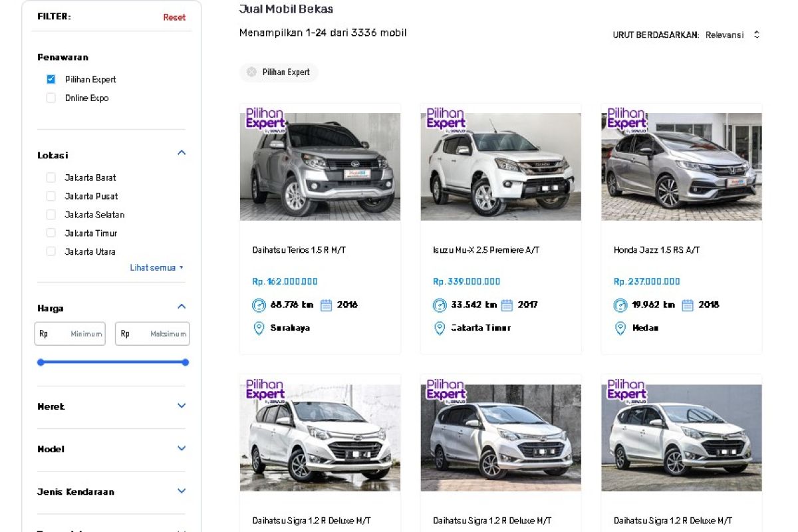
Task: Click location pin icon beside Surabaya
Action: click(259, 329)
